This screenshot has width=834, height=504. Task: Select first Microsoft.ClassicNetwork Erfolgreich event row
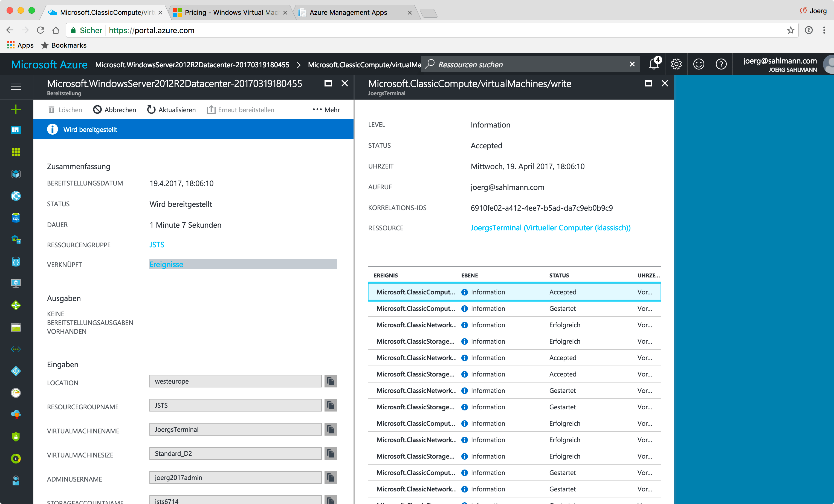click(x=514, y=325)
